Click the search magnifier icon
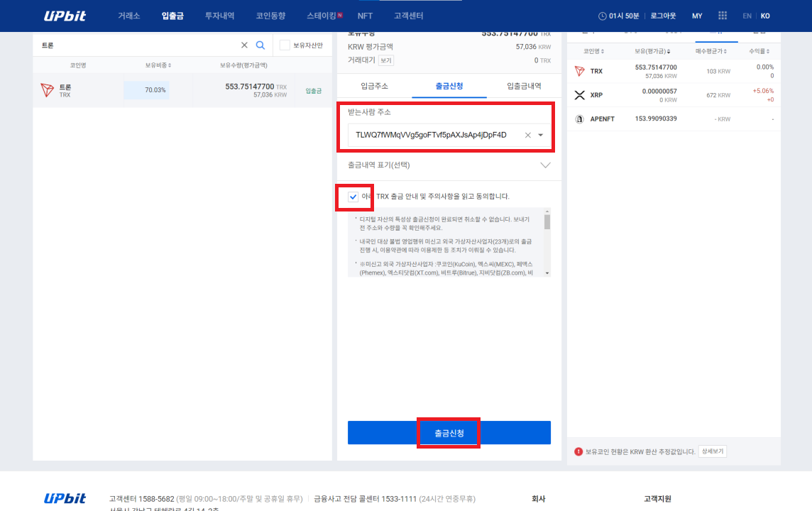This screenshot has width=812, height=511. (260, 45)
